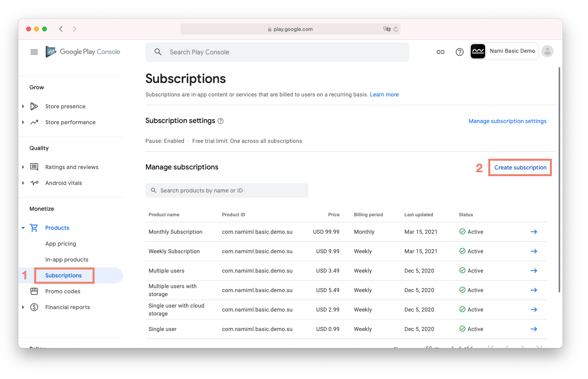Open Products in sidebar
Image resolution: width=588 pixels, height=379 pixels.
pyautogui.click(x=57, y=228)
